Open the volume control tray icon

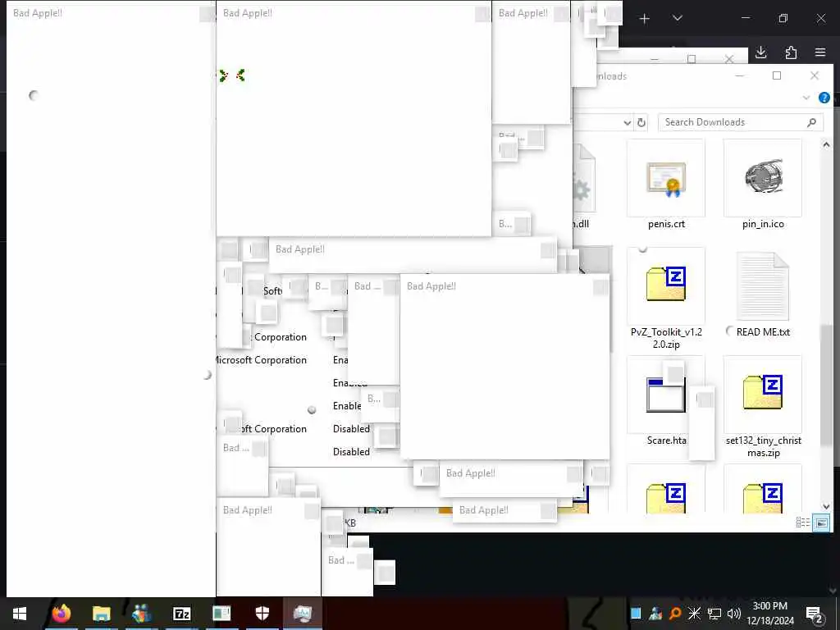(x=734, y=614)
